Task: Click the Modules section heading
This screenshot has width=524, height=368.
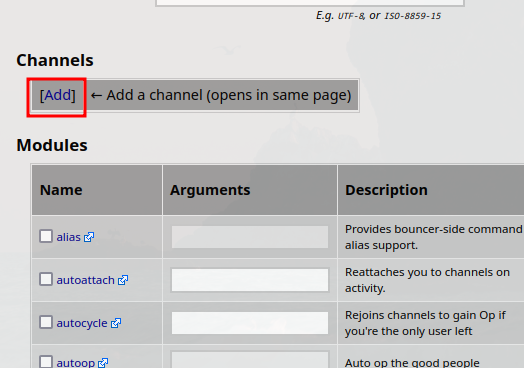Action: coord(52,145)
